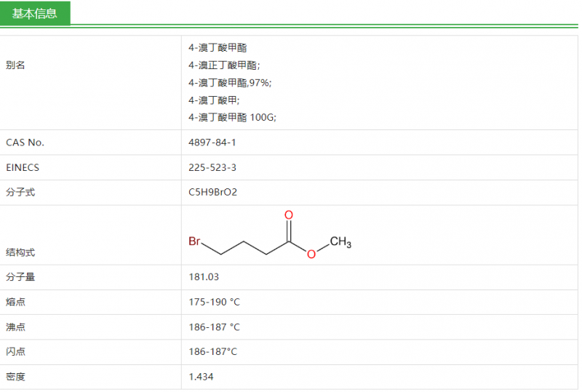582x392 pixels.
Task: Click the CAS number 4897-84-1
Action: tap(212, 143)
